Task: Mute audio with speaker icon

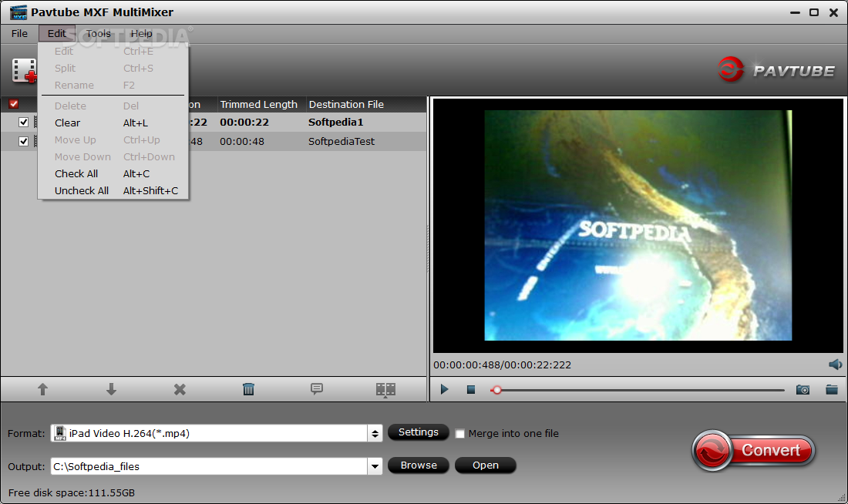Action: [835, 365]
